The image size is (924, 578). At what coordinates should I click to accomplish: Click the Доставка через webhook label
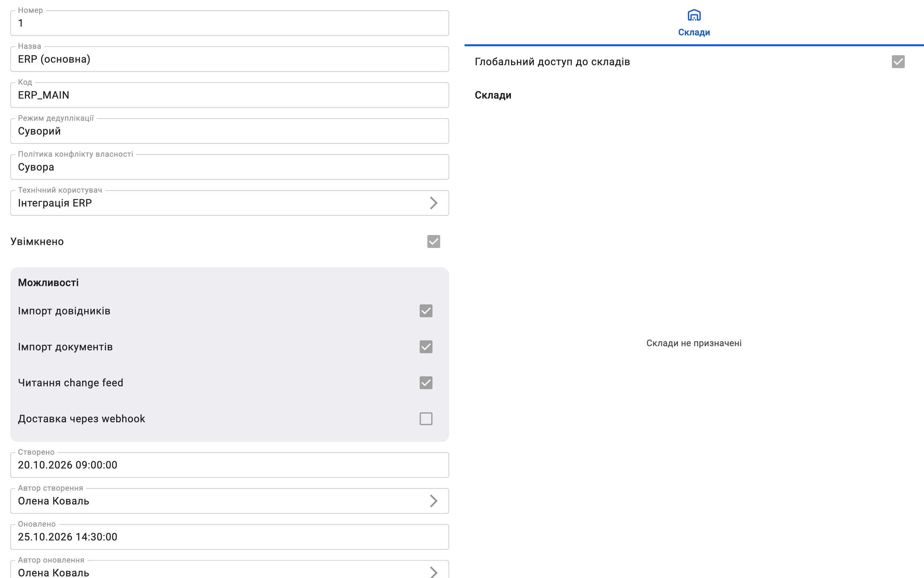81,419
